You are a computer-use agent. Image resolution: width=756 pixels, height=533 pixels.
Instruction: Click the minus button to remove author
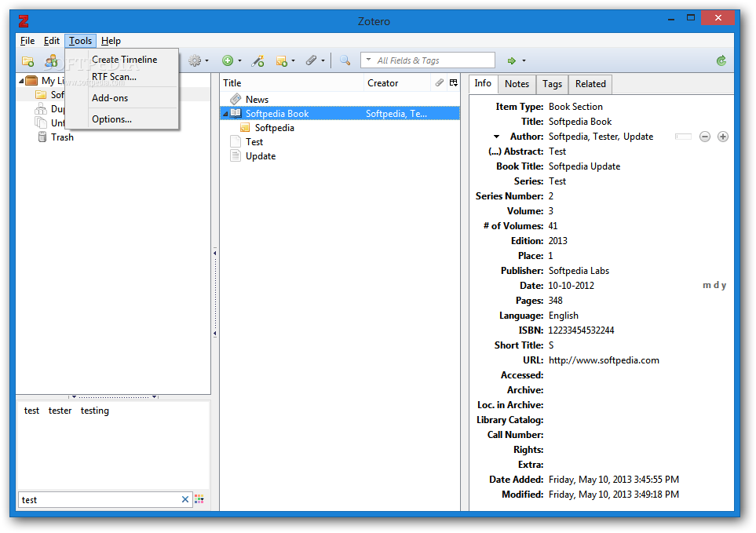[705, 137]
